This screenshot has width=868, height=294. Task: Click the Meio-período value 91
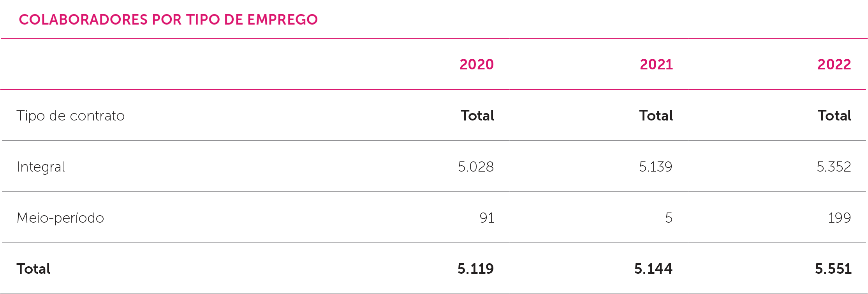pyautogui.click(x=487, y=218)
